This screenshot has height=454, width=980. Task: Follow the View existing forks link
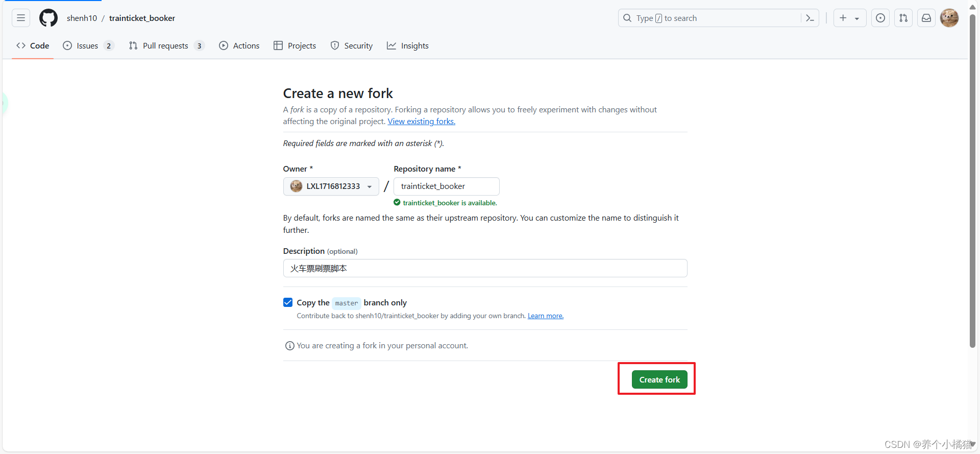click(421, 122)
